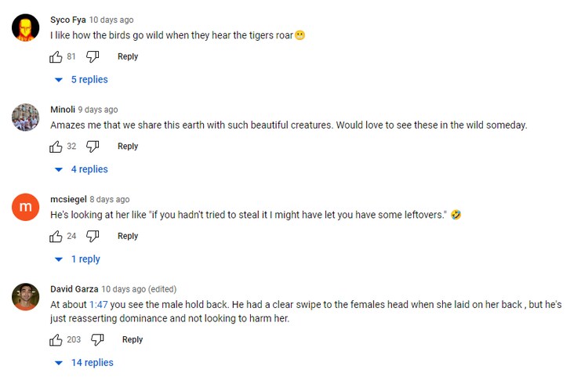Like David Garza's comment
This screenshot has width=588, height=377.
(x=56, y=339)
